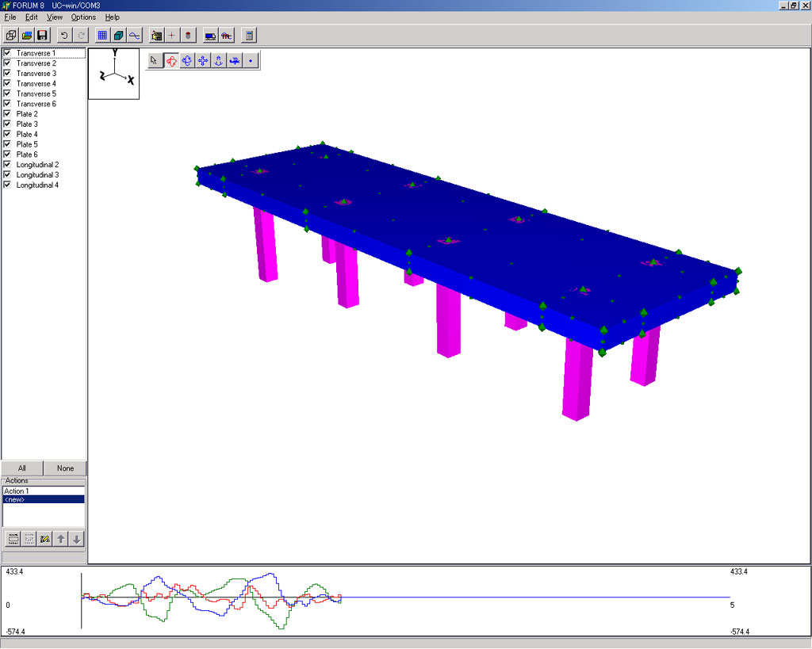Move action up with arrow icon
This screenshot has width=812, height=649.
(60, 539)
